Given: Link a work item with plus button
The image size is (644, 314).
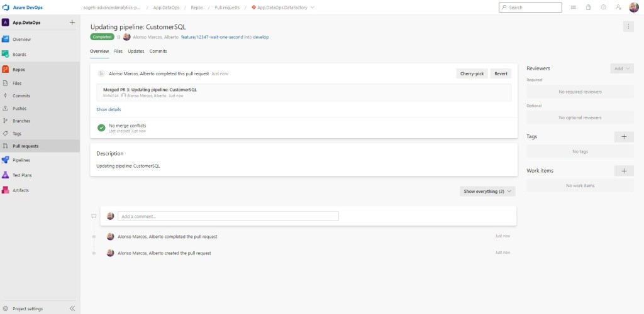Looking at the screenshot, I should coord(623,170).
